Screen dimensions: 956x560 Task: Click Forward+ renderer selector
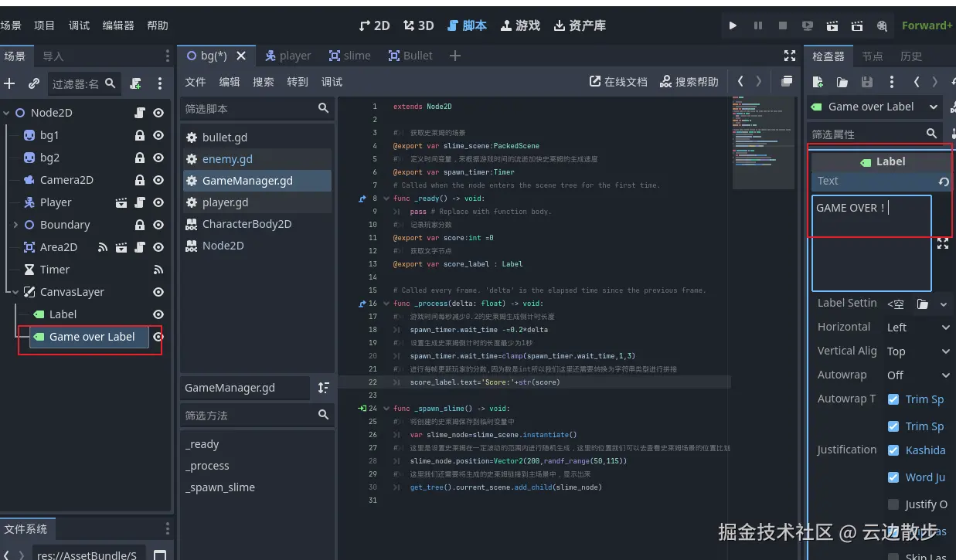927,25
